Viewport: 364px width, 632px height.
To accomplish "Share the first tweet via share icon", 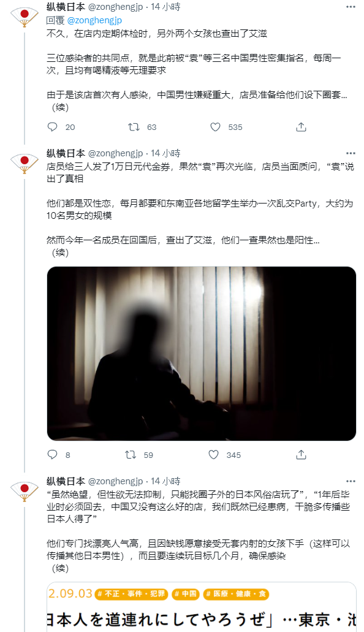I will point(301,127).
